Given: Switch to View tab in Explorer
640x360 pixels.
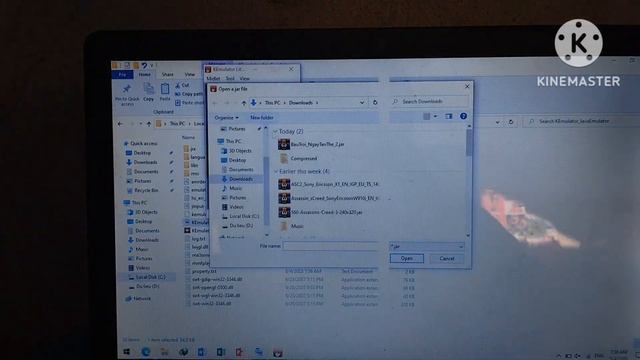Looking at the screenshot, I should pyautogui.click(x=190, y=75).
